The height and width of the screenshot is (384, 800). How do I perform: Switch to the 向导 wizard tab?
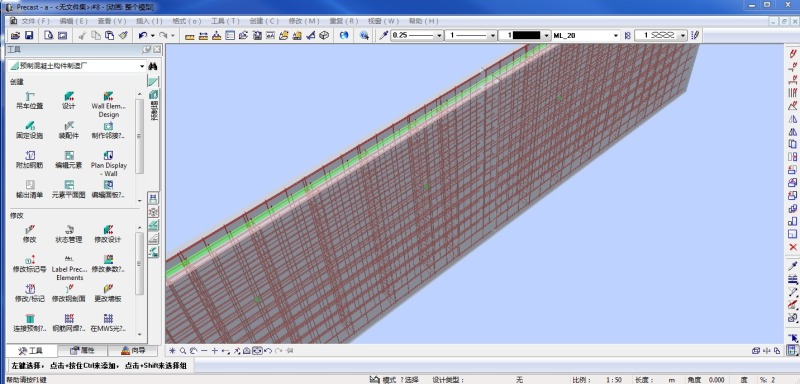(x=133, y=351)
